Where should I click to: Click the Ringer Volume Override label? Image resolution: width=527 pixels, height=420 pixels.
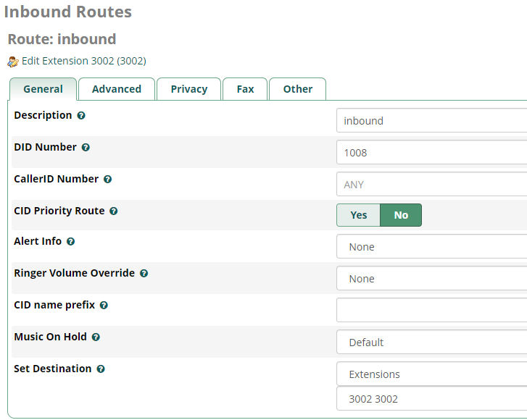coord(74,273)
